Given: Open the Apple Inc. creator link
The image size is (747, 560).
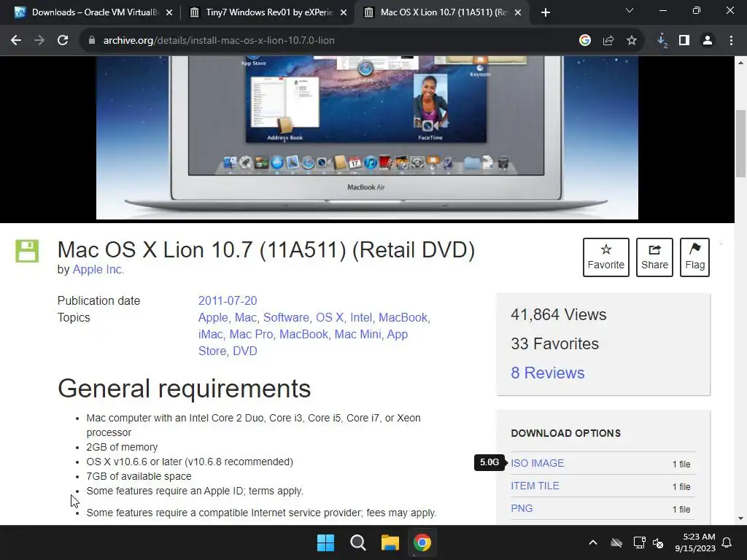Looking at the screenshot, I should tap(98, 270).
